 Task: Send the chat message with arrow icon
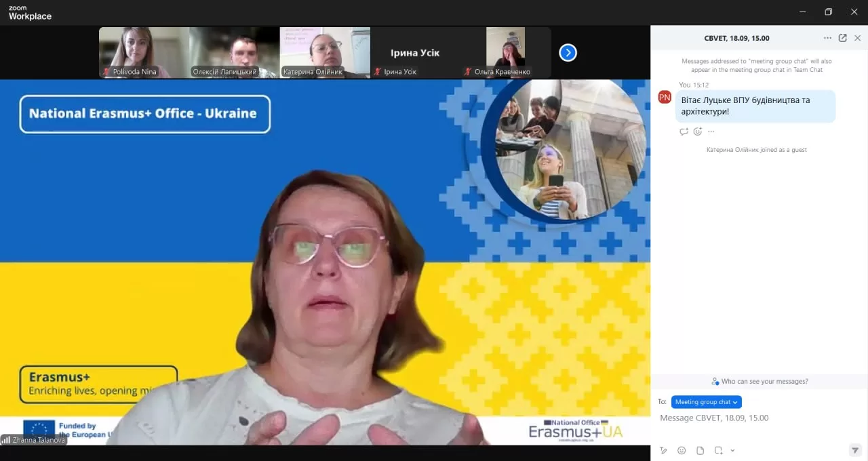coord(855,450)
